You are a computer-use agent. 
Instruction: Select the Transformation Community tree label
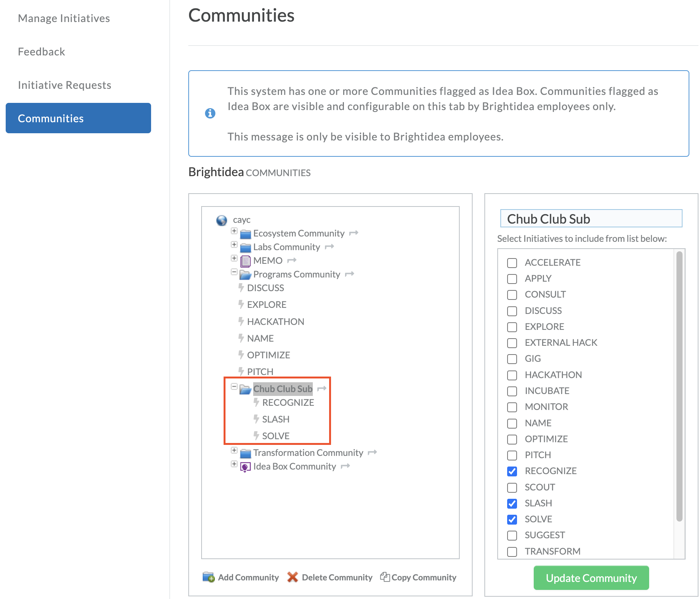click(308, 453)
